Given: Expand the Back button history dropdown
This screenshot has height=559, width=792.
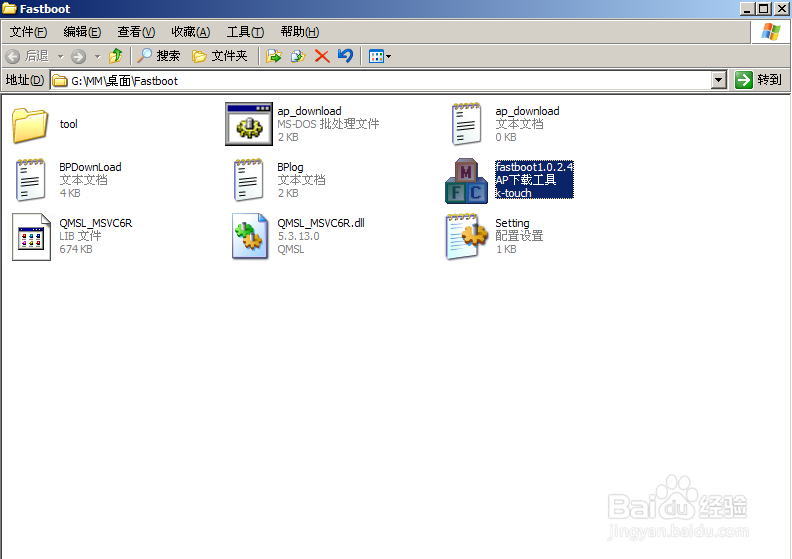Looking at the screenshot, I should (x=61, y=57).
